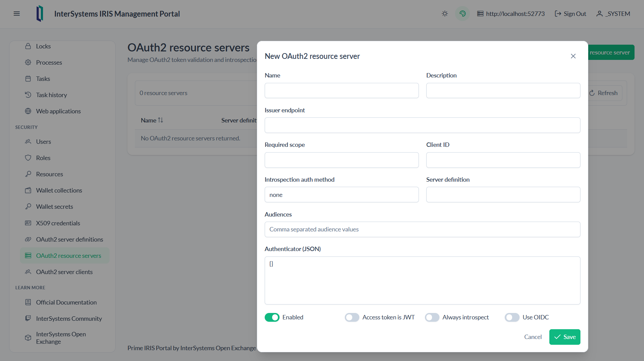Viewport: 644px width, 361px height.
Task: Click the Web applications globe icon
Action: (x=28, y=111)
